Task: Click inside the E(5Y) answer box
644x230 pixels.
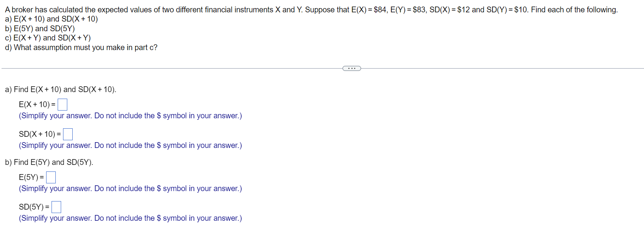Action: click(x=50, y=177)
